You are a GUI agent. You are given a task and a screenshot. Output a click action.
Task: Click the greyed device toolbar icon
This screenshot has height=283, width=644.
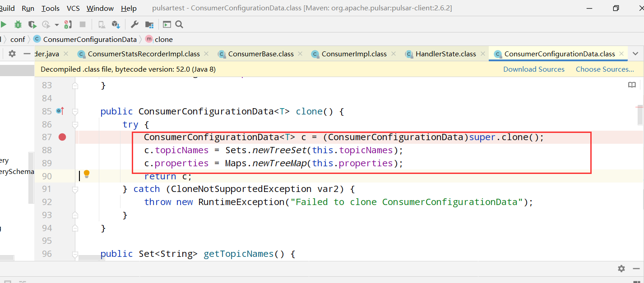[x=102, y=24]
